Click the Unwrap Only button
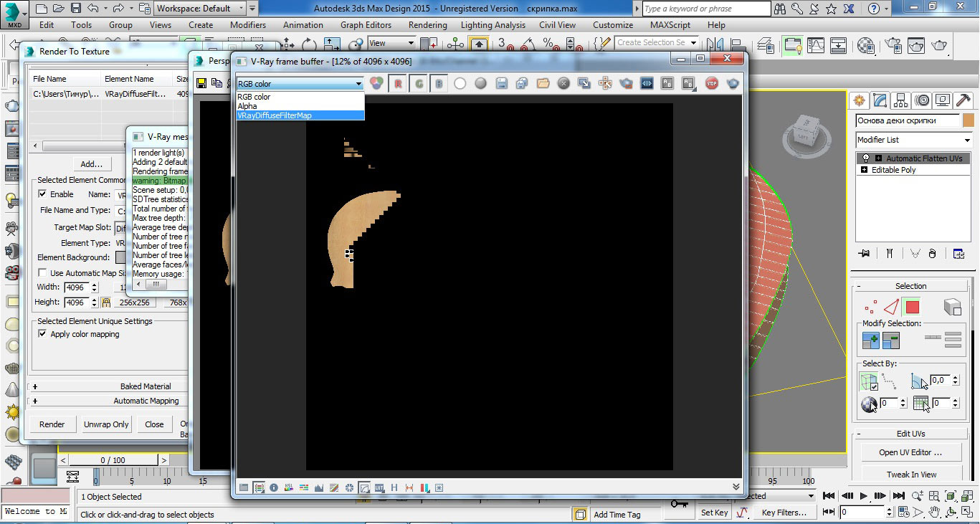The height and width of the screenshot is (524, 980). [x=106, y=424]
